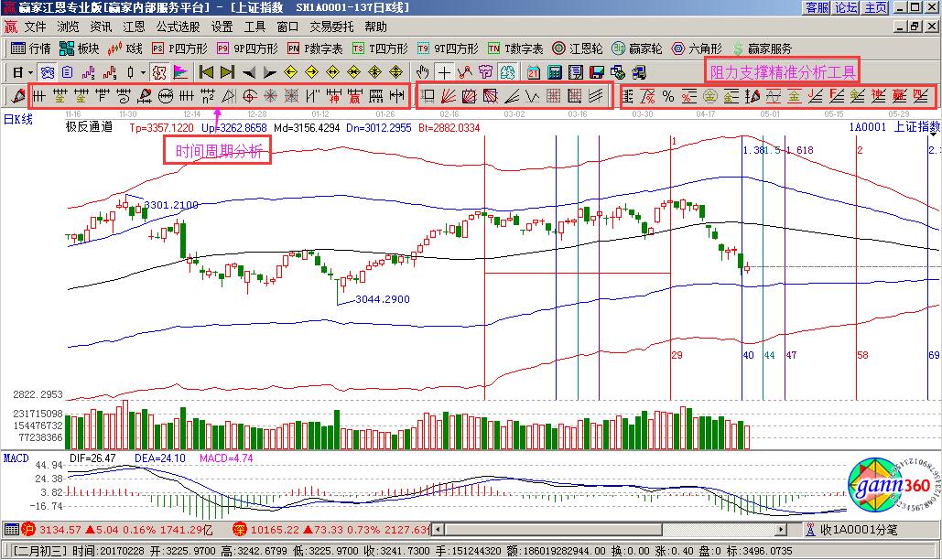Click the save floppy disk icon

[x=597, y=72]
